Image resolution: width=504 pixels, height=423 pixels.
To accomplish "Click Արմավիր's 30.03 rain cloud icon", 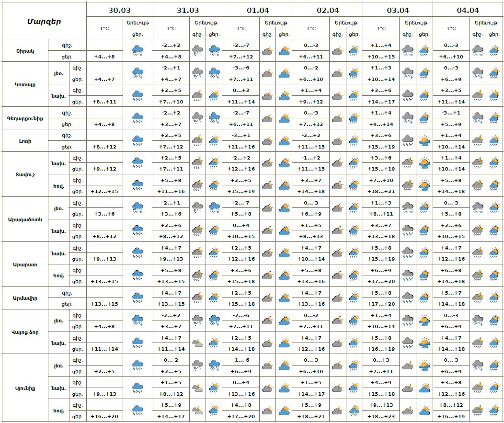I will pyautogui.click(x=138, y=298).
